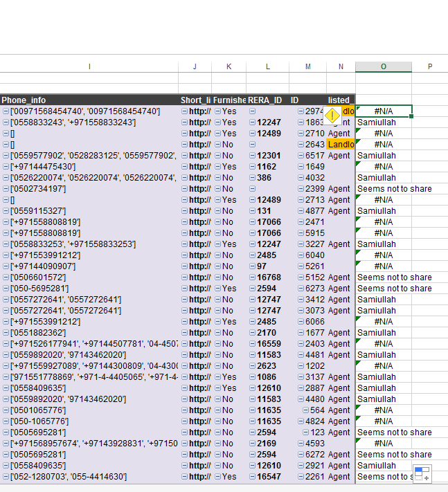Click Samiullah cell for ID 2921
448x492 pixels.
coord(384,465)
